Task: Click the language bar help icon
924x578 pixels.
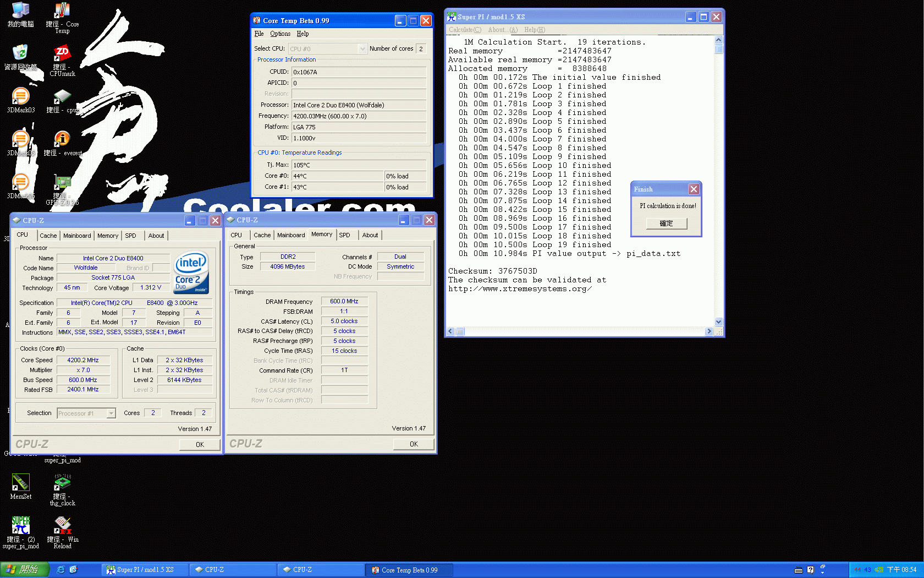Action: 810,570
